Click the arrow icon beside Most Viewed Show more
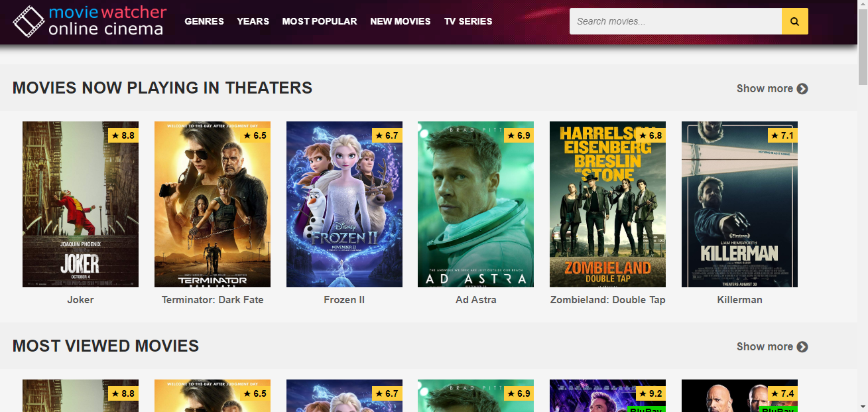The image size is (868, 412). (x=802, y=346)
